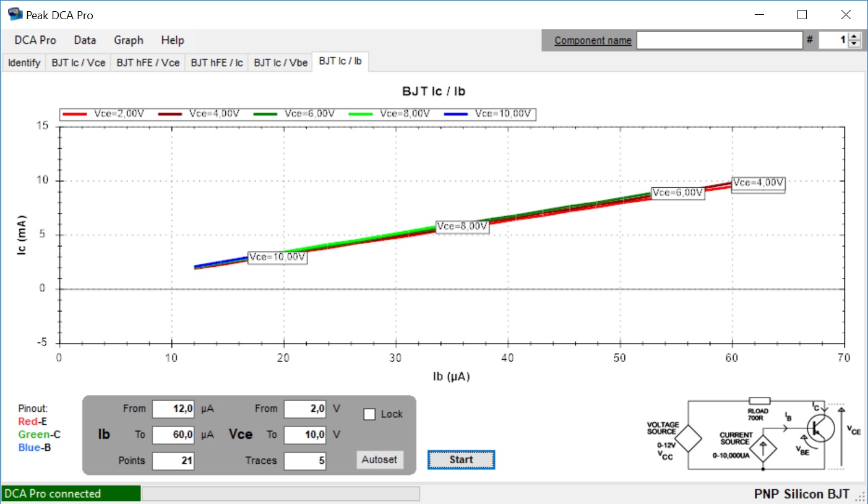Decrement the component number spinner down

coord(854,44)
